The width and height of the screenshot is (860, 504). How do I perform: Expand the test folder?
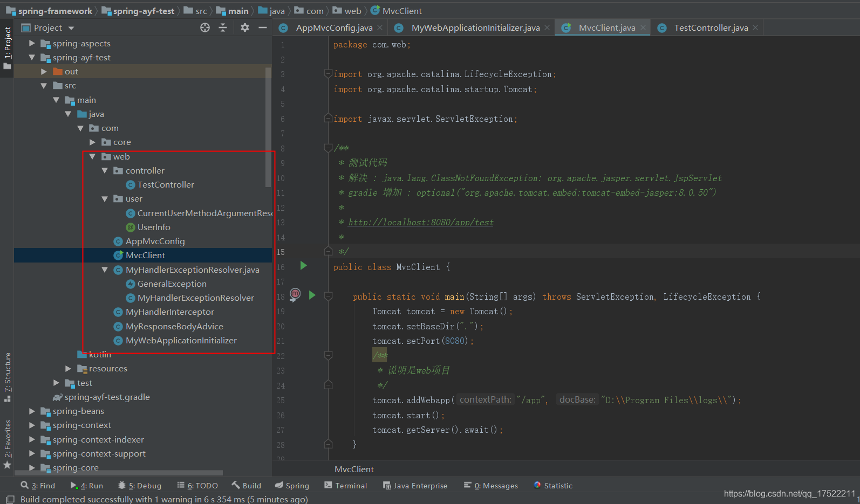56,383
